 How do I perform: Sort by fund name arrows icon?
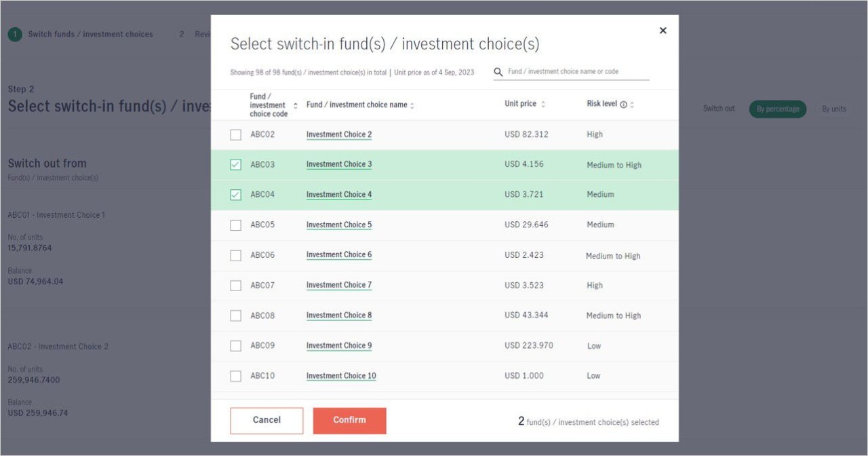coord(412,106)
